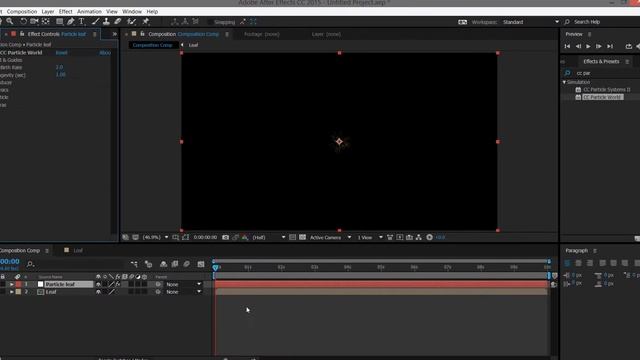Click Longevity value 1.00
The height and width of the screenshot is (360, 640).
[x=60, y=75]
